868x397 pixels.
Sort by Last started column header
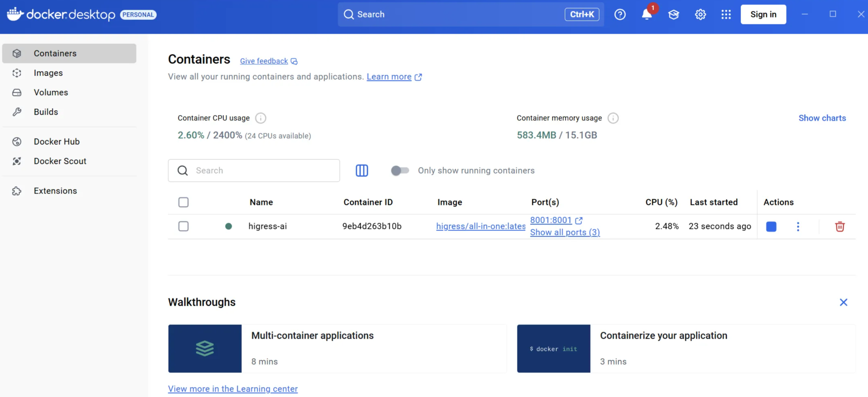click(x=714, y=202)
